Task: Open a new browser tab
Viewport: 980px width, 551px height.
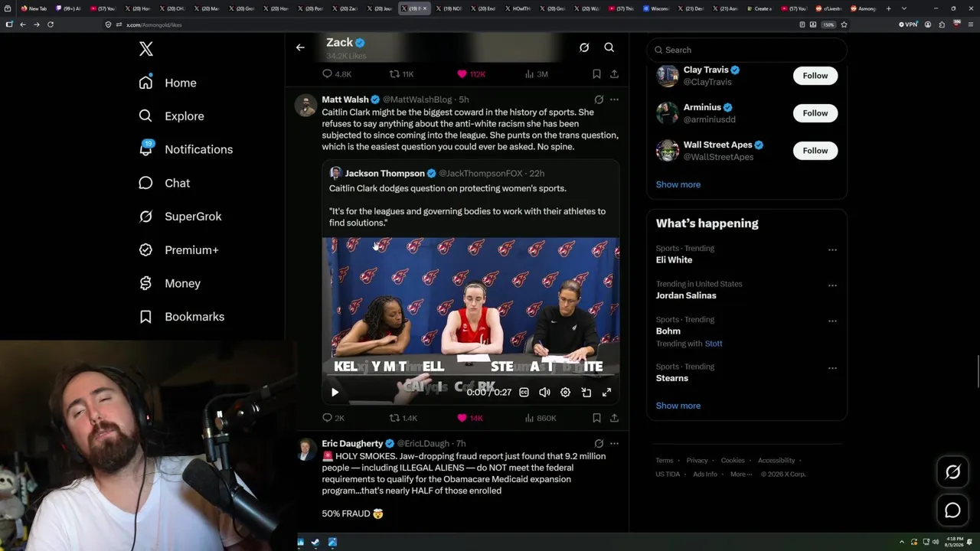Action: tap(888, 8)
